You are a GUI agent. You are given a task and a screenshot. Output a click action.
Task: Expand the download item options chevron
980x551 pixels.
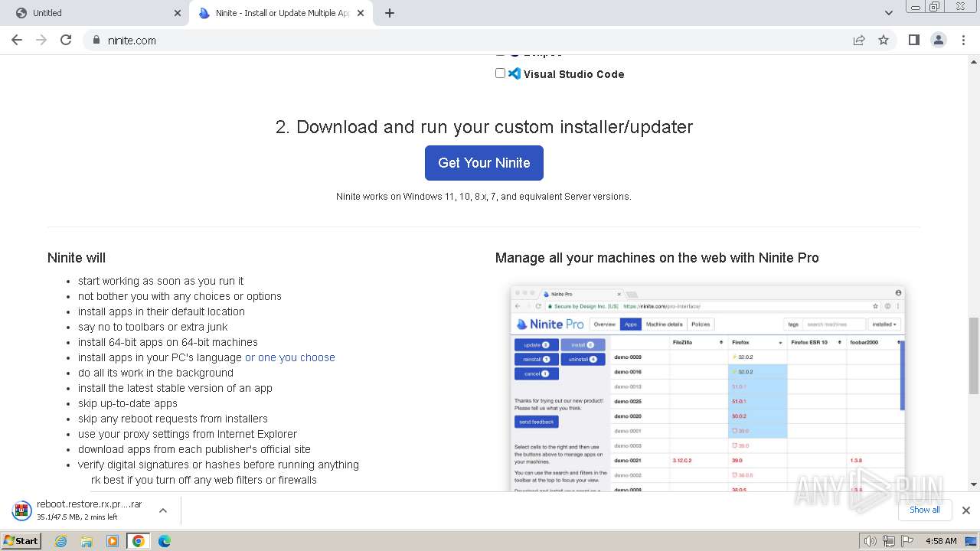tap(163, 510)
